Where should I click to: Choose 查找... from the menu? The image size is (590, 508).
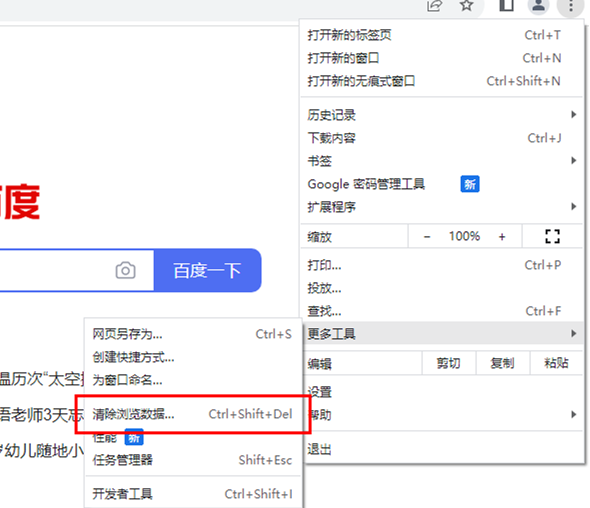tap(442, 311)
